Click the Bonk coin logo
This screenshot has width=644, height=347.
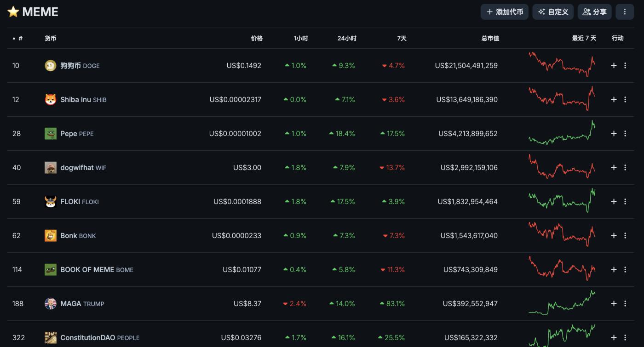[50, 236]
